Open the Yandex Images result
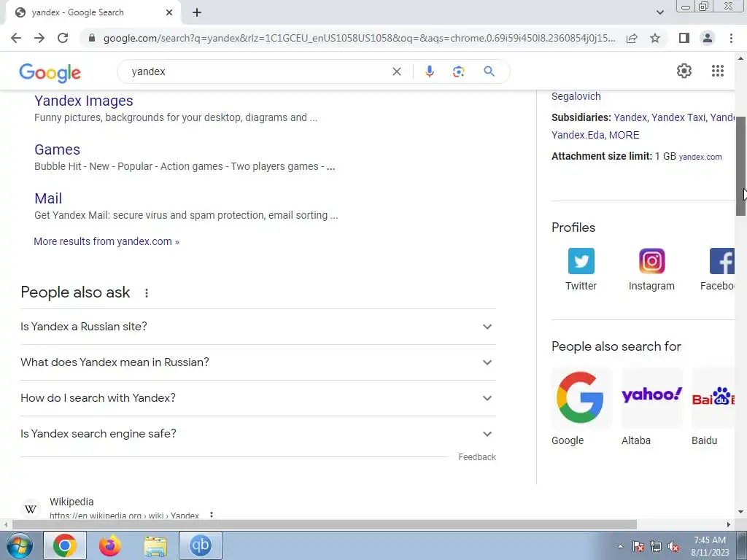The height and width of the screenshot is (560, 747). point(84,101)
